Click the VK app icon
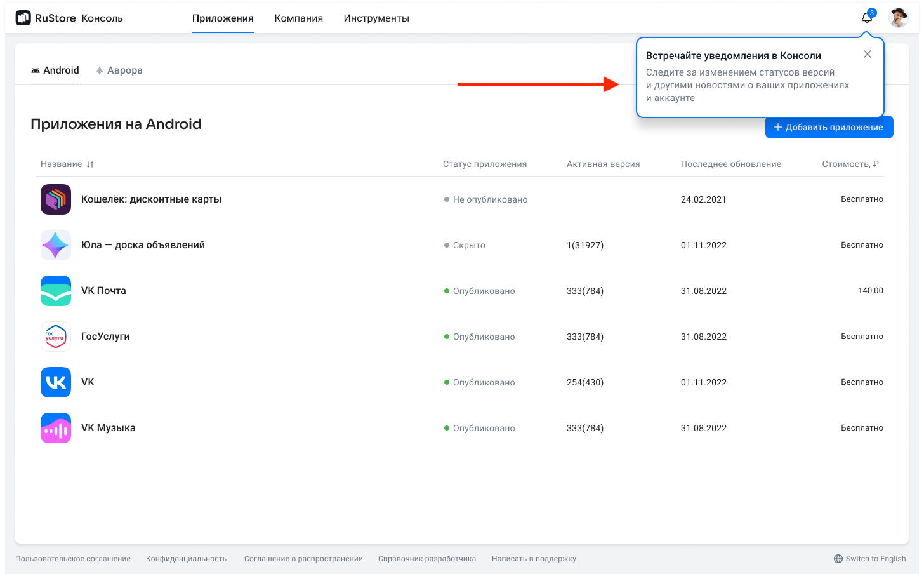The image size is (924, 574). click(x=56, y=382)
